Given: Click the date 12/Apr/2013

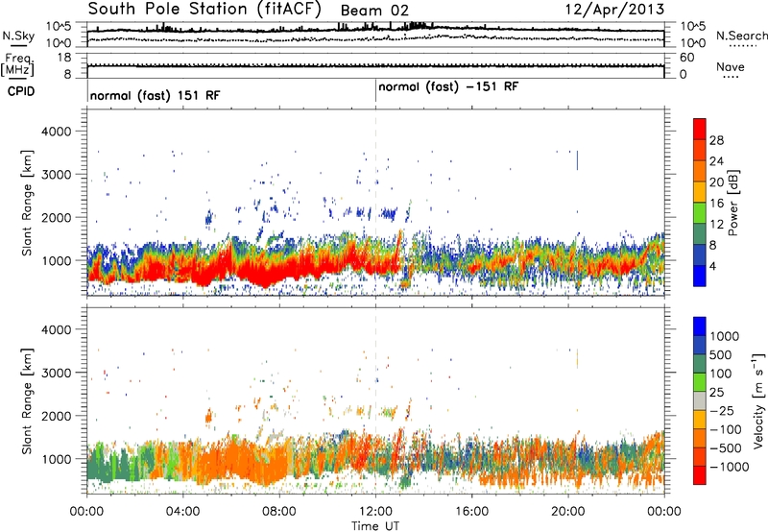Looking at the screenshot, I should (x=614, y=10).
